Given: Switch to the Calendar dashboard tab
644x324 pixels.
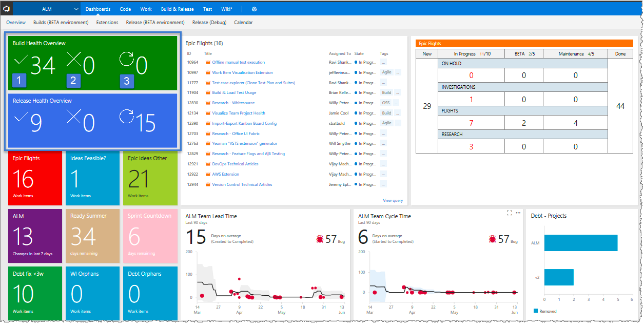Looking at the screenshot, I should point(243,23).
